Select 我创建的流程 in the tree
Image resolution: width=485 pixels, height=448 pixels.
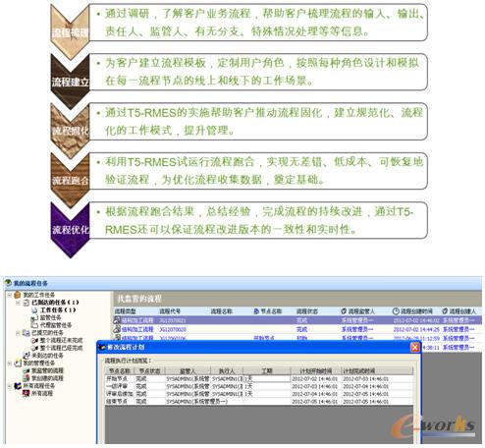tap(47, 378)
